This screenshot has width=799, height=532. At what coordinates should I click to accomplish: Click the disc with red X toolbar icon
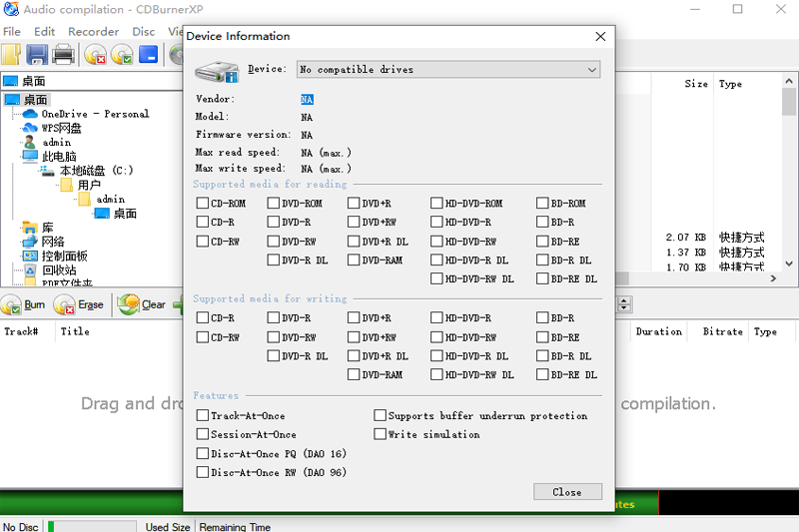point(95,55)
